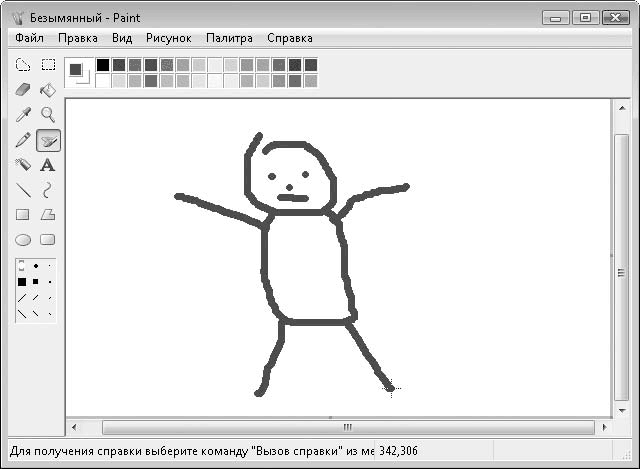Open the Файл menu
The height and width of the screenshot is (469, 640).
point(29,38)
